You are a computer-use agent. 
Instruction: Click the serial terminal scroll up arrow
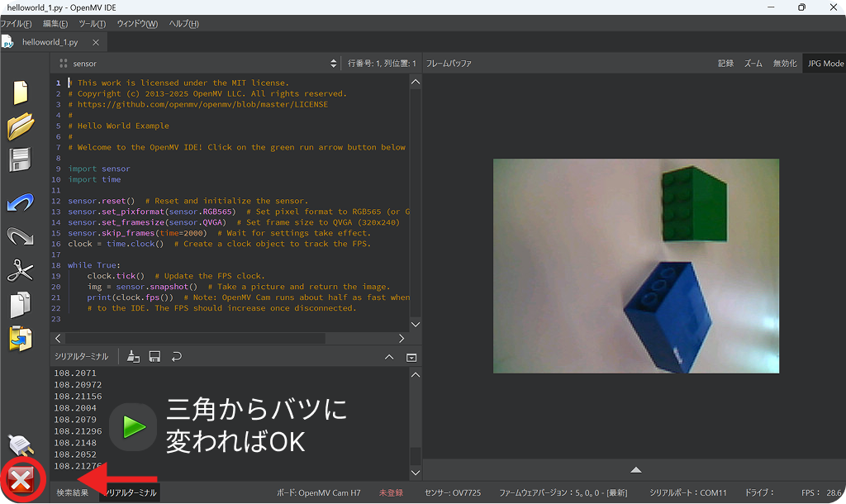(x=416, y=374)
